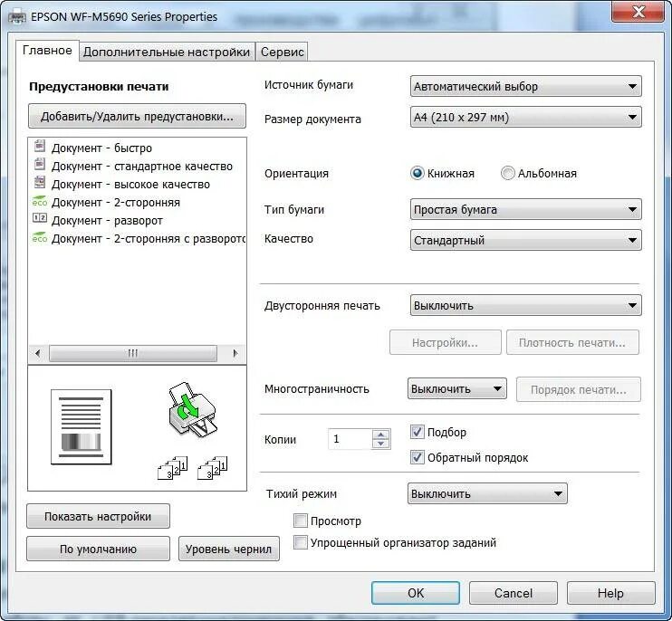The width and height of the screenshot is (672, 621).
Task: Select preset 'Документ - высокое качество'
Action: 130,185
